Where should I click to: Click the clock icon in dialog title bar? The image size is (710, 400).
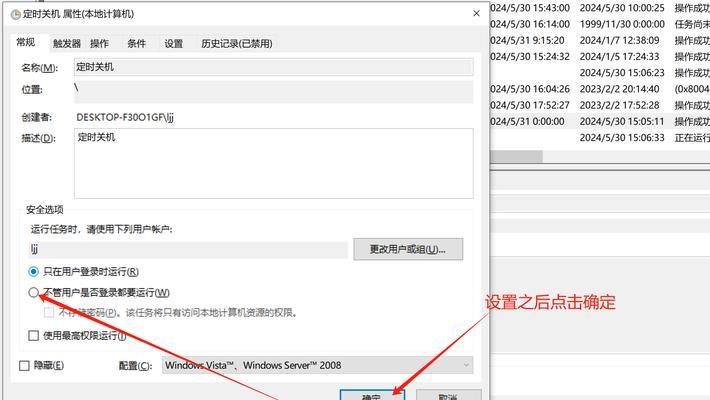tap(16, 14)
